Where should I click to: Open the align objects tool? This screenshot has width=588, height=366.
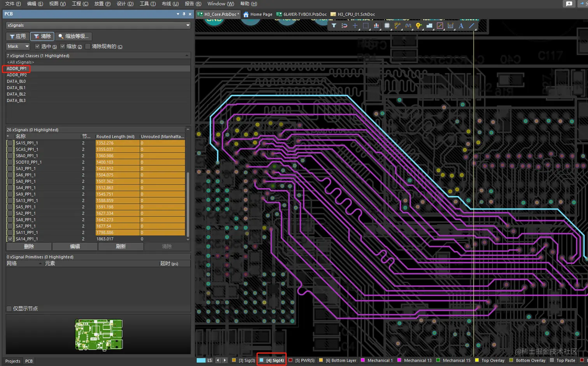pos(376,26)
